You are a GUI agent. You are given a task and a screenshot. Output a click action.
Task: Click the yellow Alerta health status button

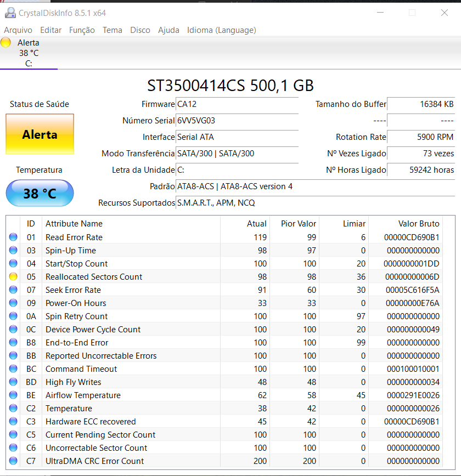click(40, 134)
